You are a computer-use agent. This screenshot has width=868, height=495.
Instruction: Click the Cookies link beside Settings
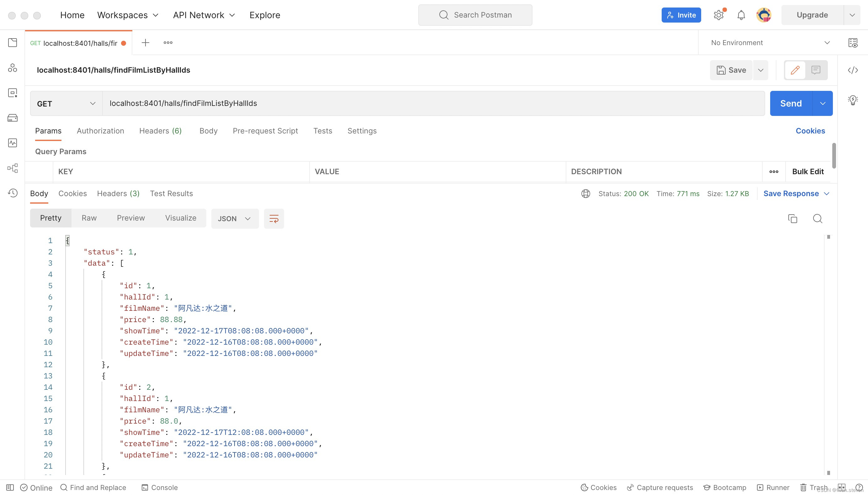[x=810, y=131]
